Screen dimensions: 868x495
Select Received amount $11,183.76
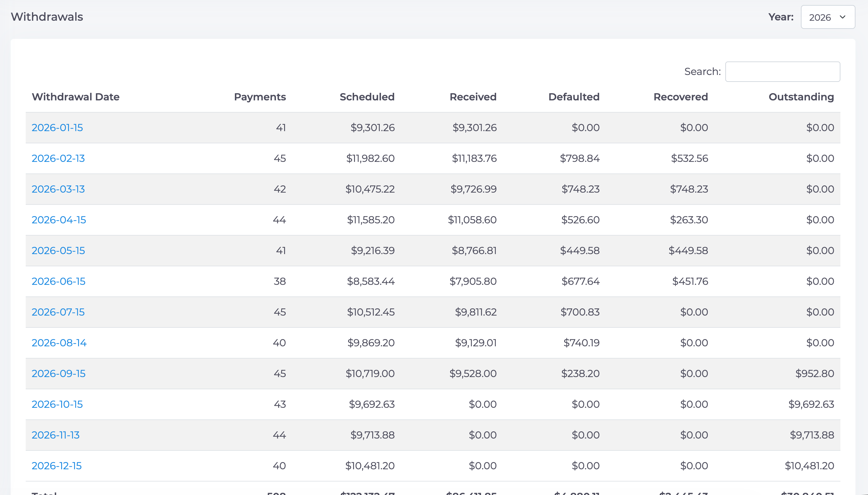tap(474, 158)
